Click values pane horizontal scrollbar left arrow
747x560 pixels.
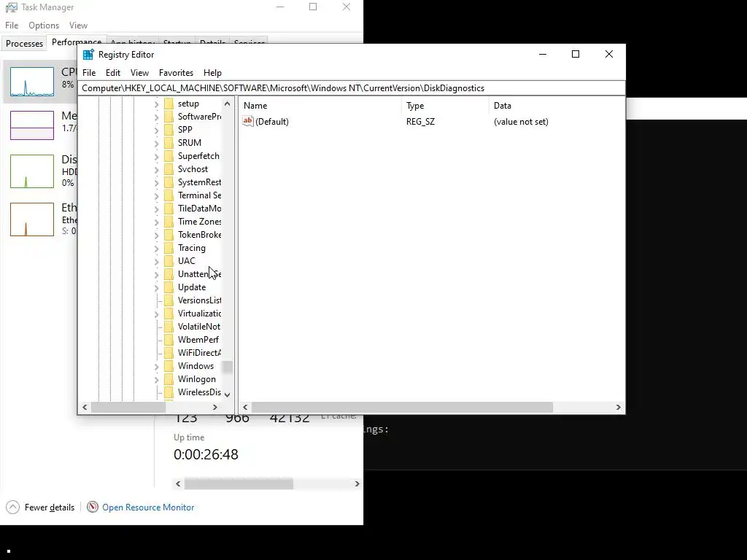245,407
